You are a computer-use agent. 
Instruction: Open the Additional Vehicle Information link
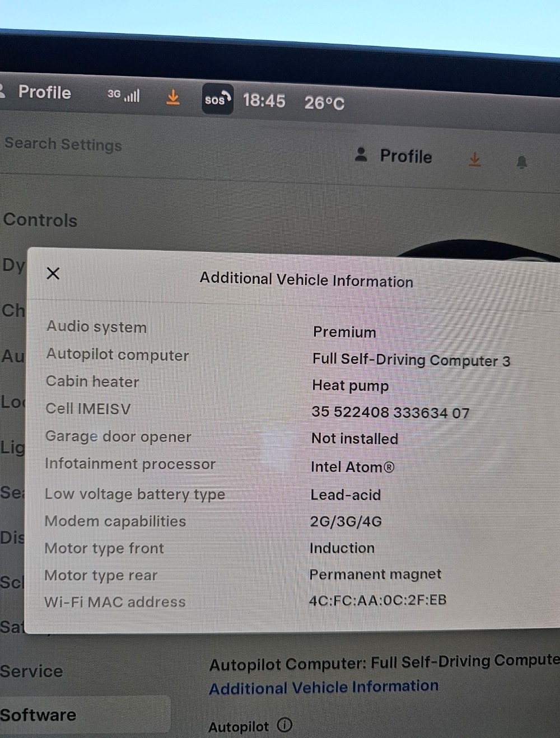[x=324, y=687]
